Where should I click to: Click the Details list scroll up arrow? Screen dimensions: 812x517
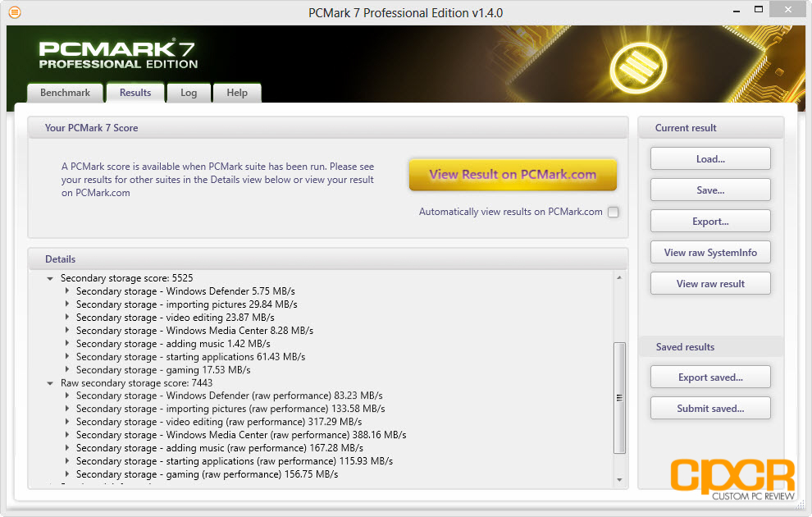pyautogui.click(x=619, y=277)
